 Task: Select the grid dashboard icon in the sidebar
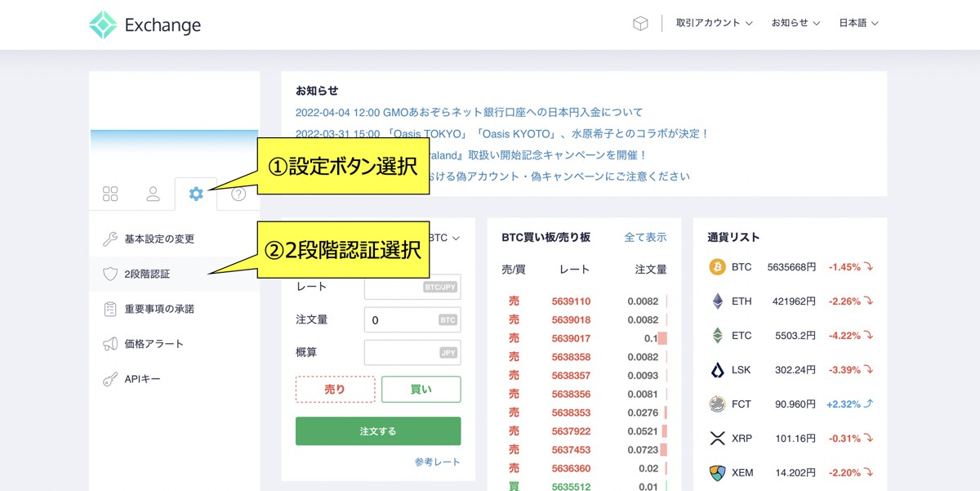click(x=110, y=194)
